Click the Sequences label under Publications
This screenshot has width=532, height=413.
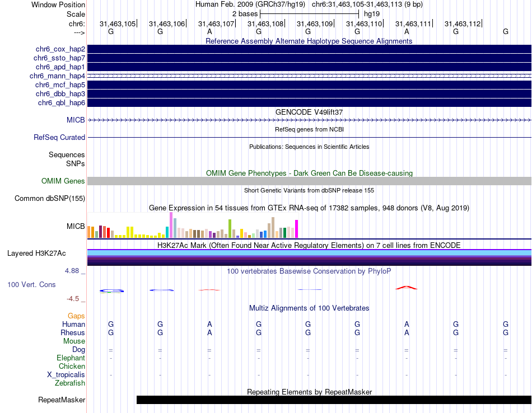tap(67, 155)
